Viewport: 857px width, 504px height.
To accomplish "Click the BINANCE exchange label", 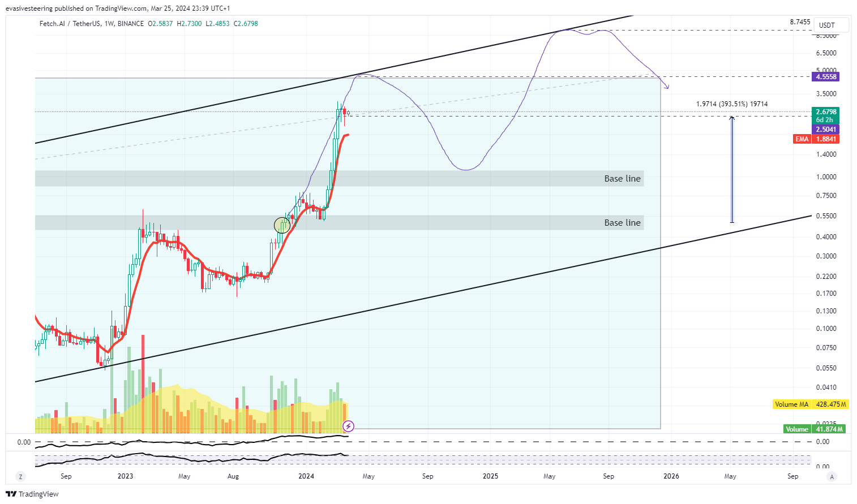I will pos(131,24).
